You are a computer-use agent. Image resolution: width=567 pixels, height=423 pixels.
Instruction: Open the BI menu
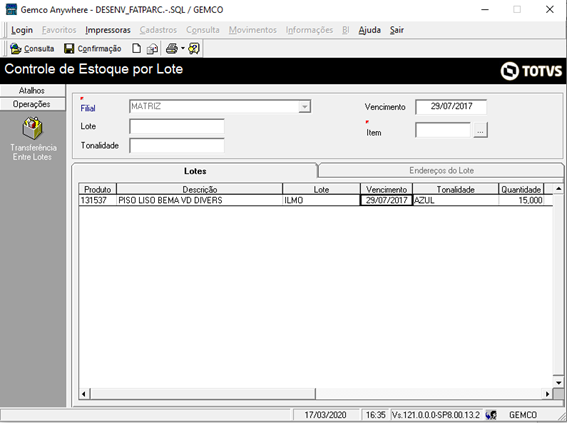346,30
